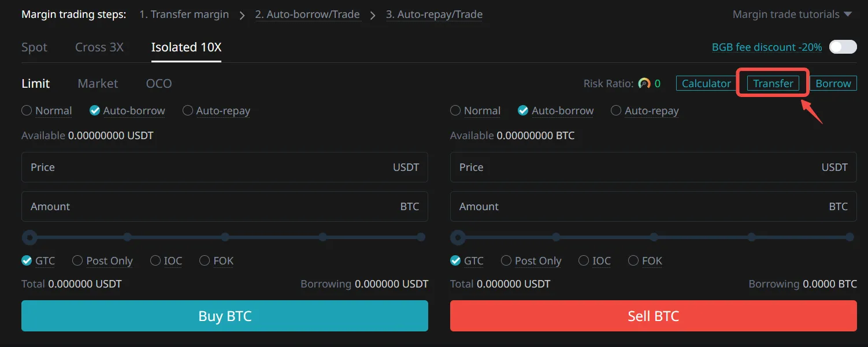Switch to the Cross 3X tab
Screen dimensions: 868x347
click(x=99, y=47)
